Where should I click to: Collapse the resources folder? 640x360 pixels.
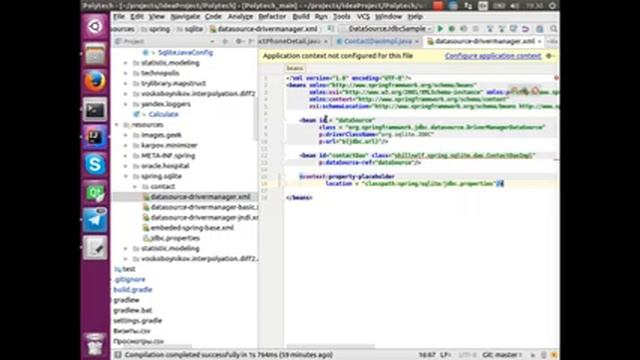[x=117, y=125]
